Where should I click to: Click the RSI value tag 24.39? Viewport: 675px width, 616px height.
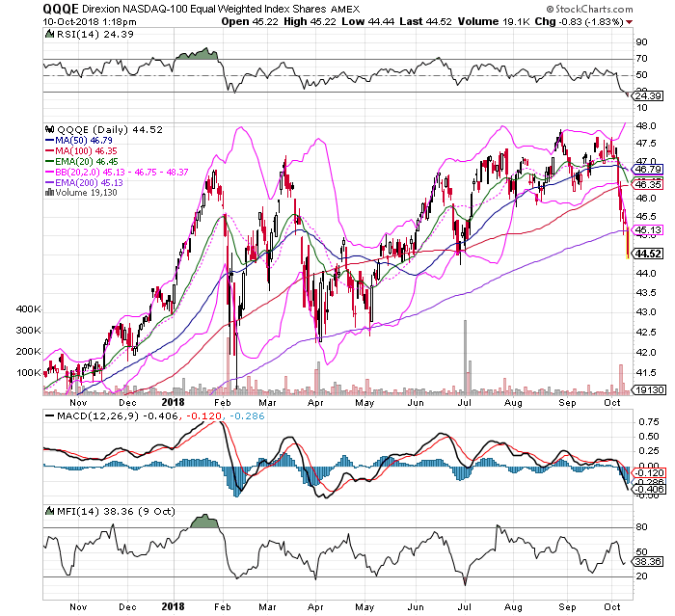point(648,95)
